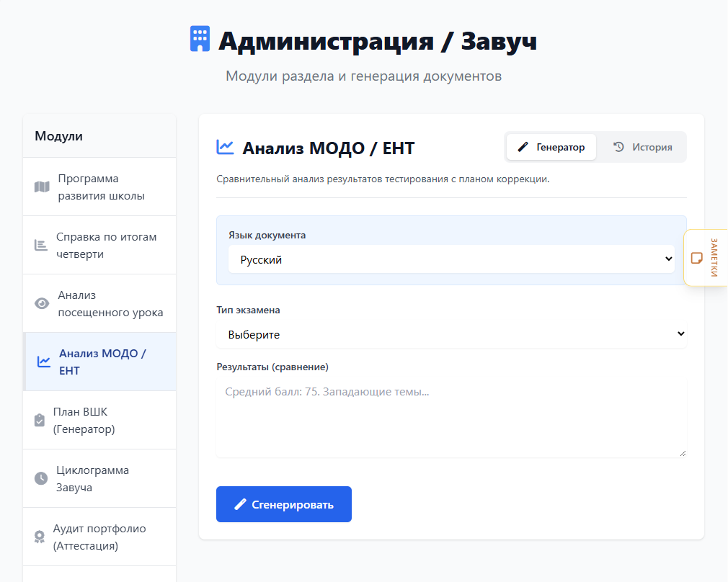This screenshot has width=728, height=582.
Task: Click the sticky note icon on Заметки
Action: pos(696,258)
